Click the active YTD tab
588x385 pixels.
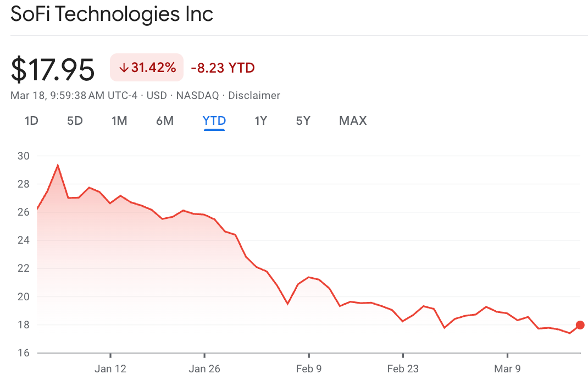pyautogui.click(x=214, y=121)
